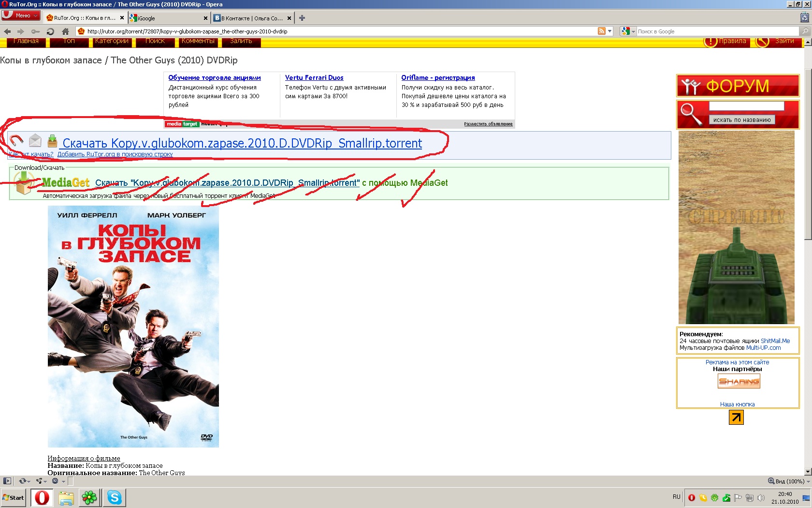Close the RuTor.Org tab
Viewport: 812px width, 508px height.
[x=122, y=18]
